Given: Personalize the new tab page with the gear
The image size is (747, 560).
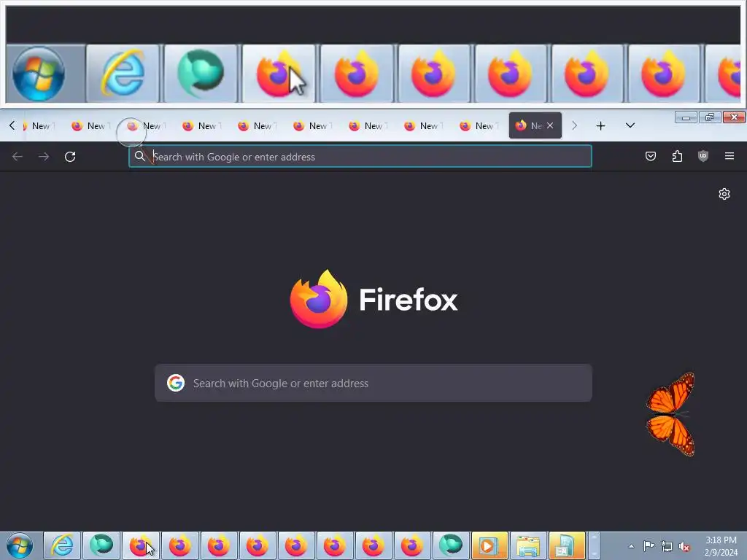Looking at the screenshot, I should pos(724,194).
